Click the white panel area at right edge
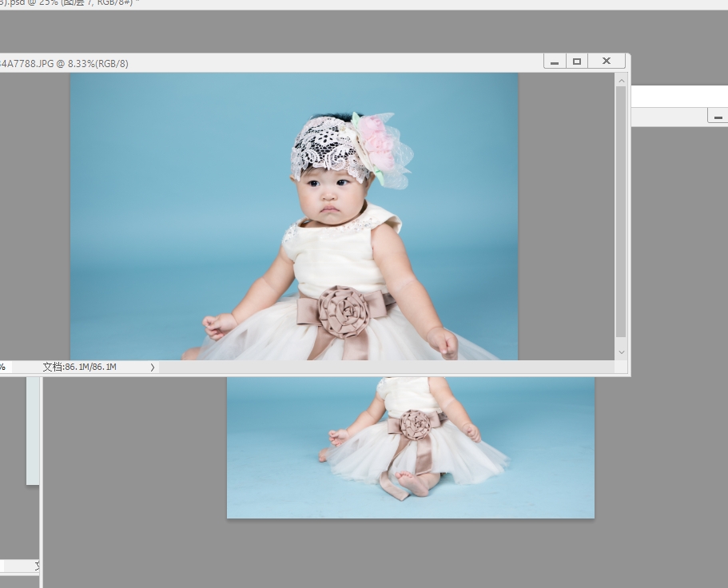This screenshot has height=588, width=728. [x=679, y=96]
